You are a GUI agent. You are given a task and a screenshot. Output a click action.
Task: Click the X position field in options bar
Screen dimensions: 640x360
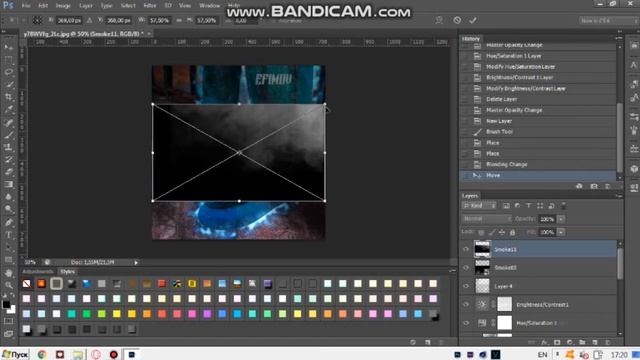click(x=69, y=20)
